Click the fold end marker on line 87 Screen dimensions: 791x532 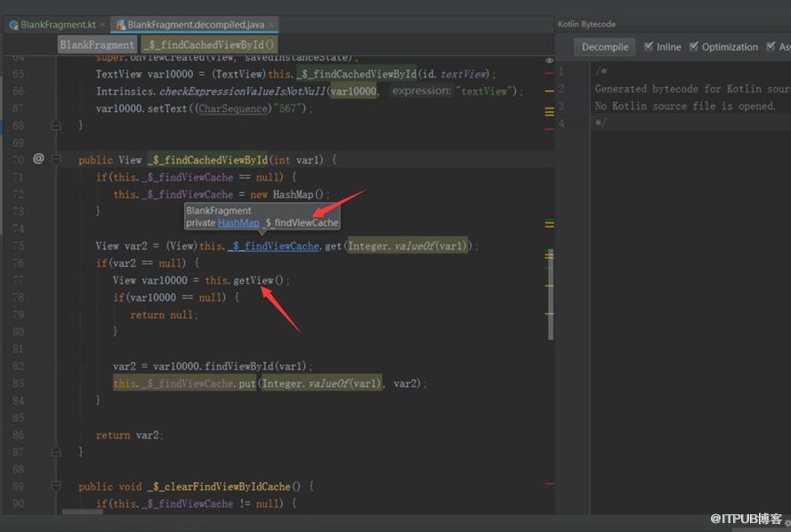[x=56, y=451]
